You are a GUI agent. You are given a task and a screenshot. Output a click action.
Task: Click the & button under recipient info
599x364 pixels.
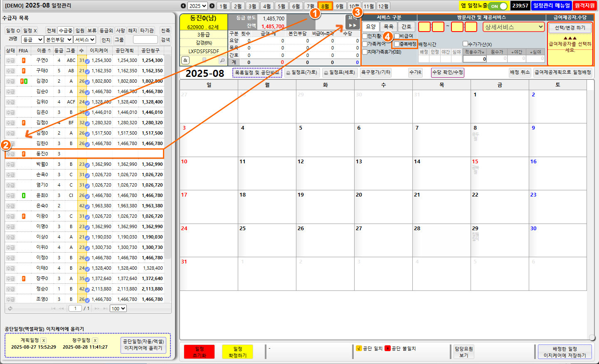click(x=185, y=60)
